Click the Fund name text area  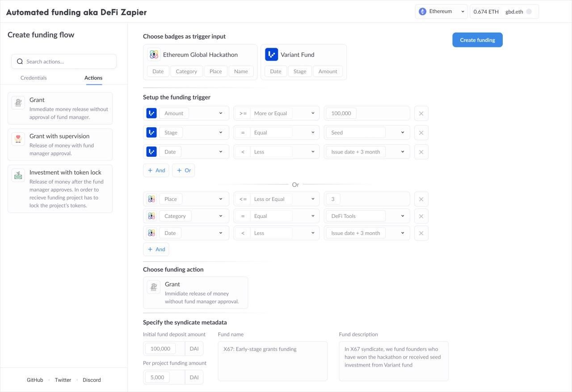(x=273, y=361)
